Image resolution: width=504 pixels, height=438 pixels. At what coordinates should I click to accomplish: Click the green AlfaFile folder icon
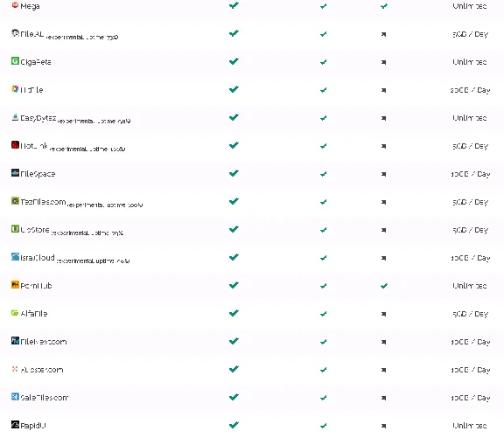pos(15,312)
